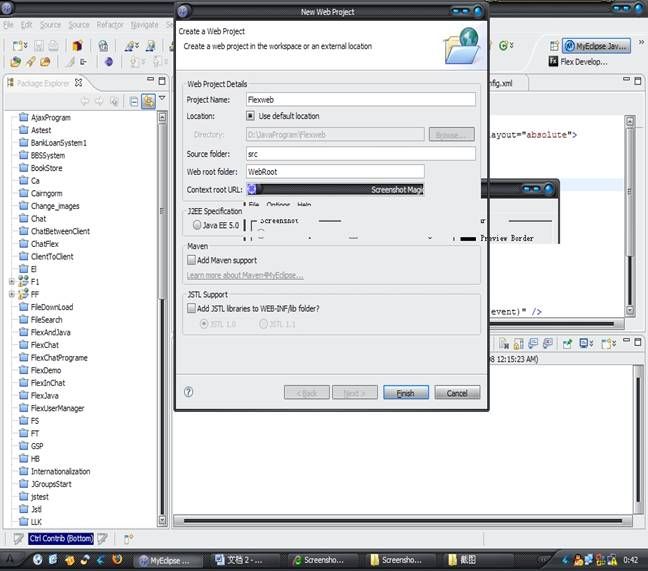
Task: Click the Project Name field containing Flexweb
Action: coord(361,100)
